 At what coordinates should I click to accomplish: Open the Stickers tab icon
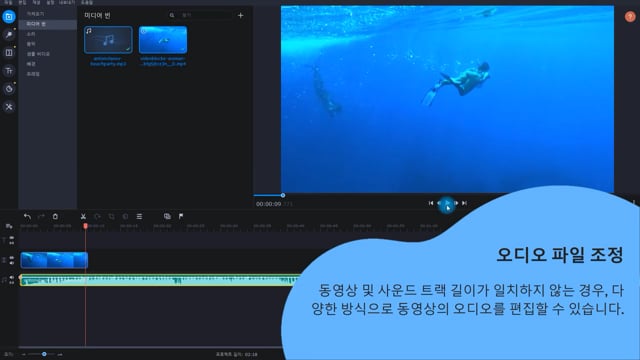(9, 89)
